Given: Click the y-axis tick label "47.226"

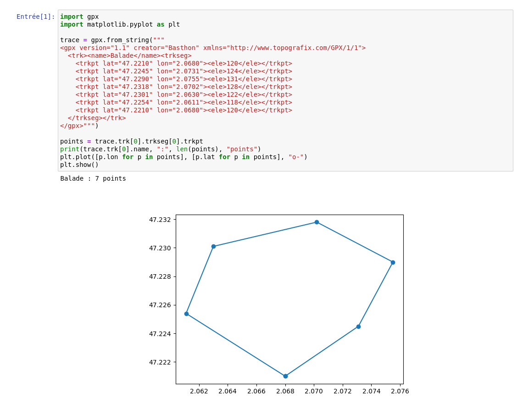Looking at the screenshot, I should click(x=160, y=305).
